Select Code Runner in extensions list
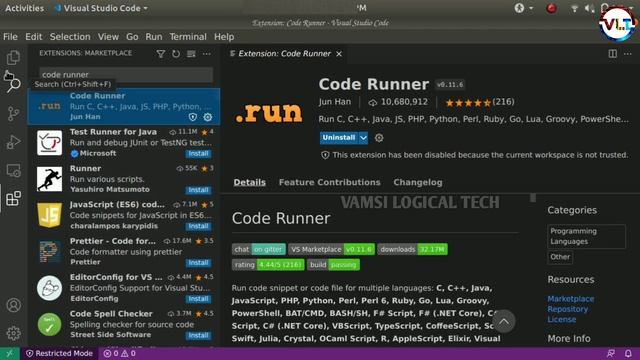Screen dimensions: 640x360 (124, 107)
